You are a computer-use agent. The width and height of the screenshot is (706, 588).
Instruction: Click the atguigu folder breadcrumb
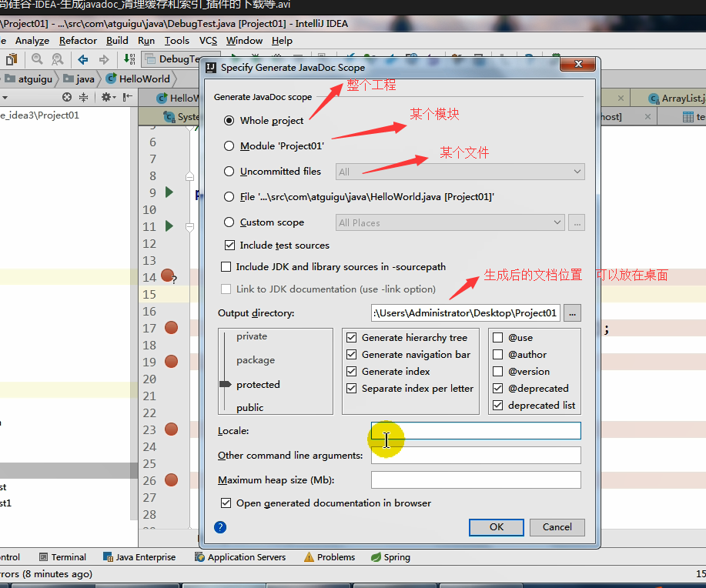tap(28, 79)
